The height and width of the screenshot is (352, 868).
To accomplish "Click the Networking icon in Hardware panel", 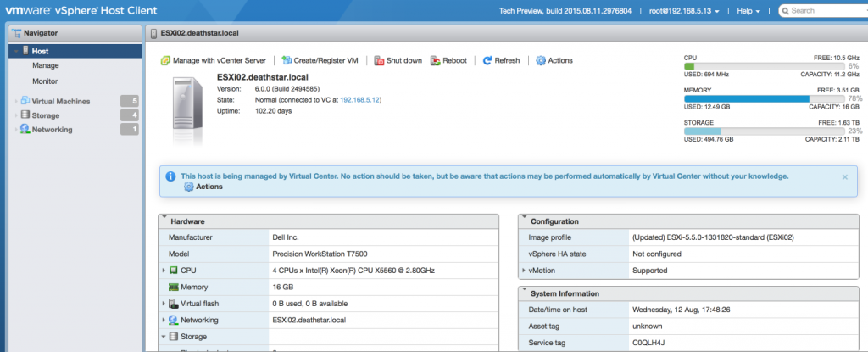I will 173,321.
